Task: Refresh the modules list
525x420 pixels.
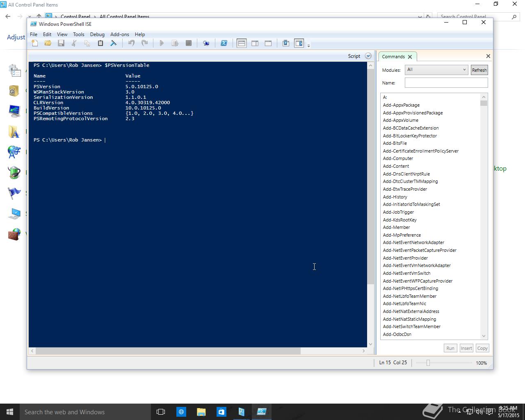Action: point(479,70)
